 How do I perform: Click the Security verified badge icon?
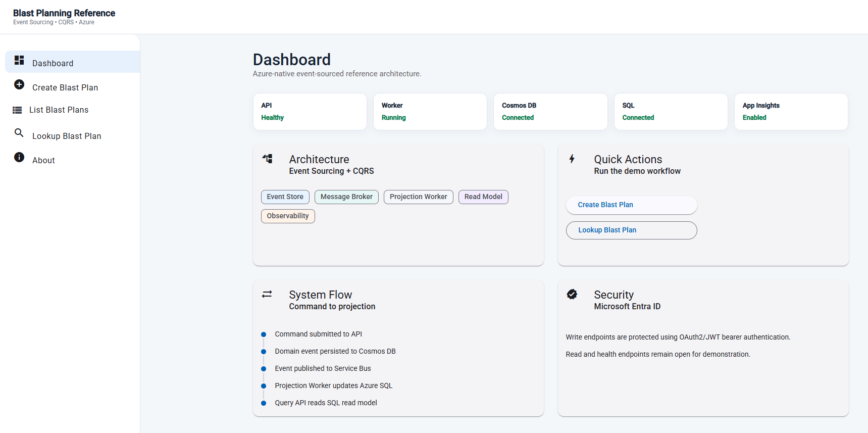click(572, 294)
